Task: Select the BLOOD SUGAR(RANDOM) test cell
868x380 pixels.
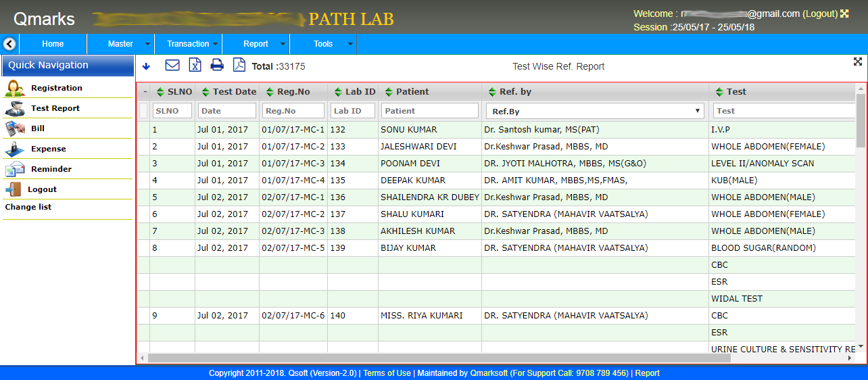Action: 783,248
